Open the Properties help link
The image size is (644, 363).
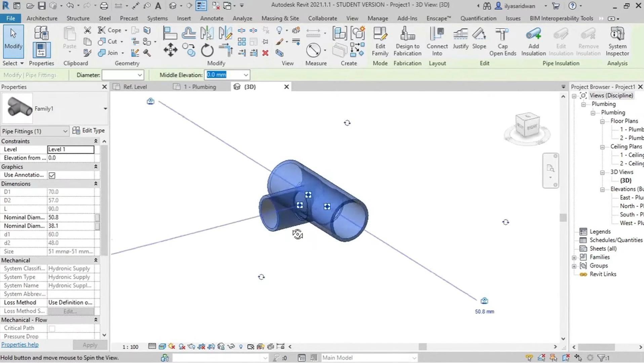[20, 345]
